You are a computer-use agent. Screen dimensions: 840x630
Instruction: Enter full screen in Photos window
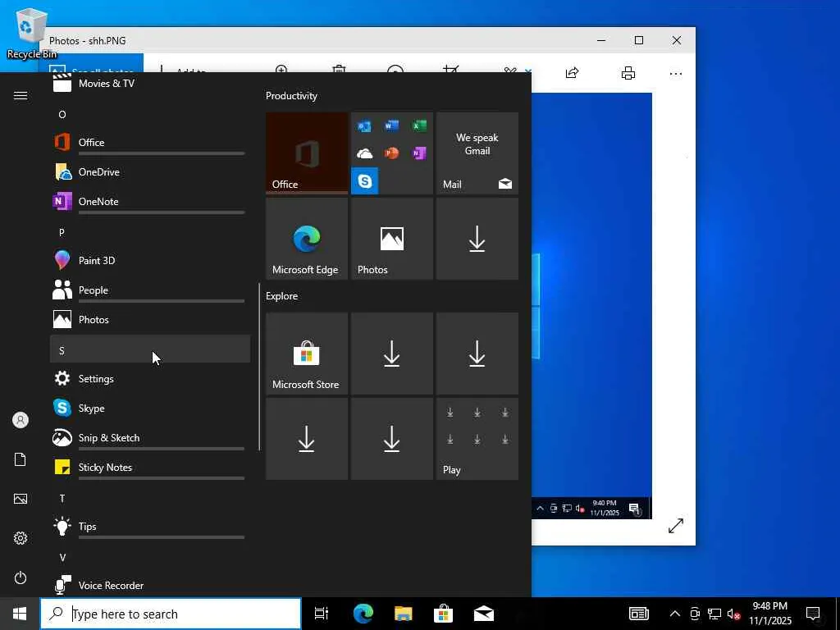pos(676,526)
